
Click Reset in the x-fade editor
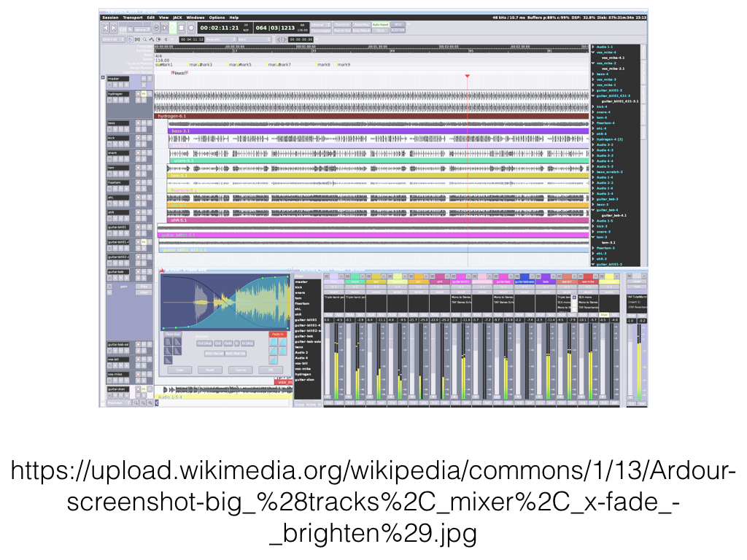[x=210, y=370]
